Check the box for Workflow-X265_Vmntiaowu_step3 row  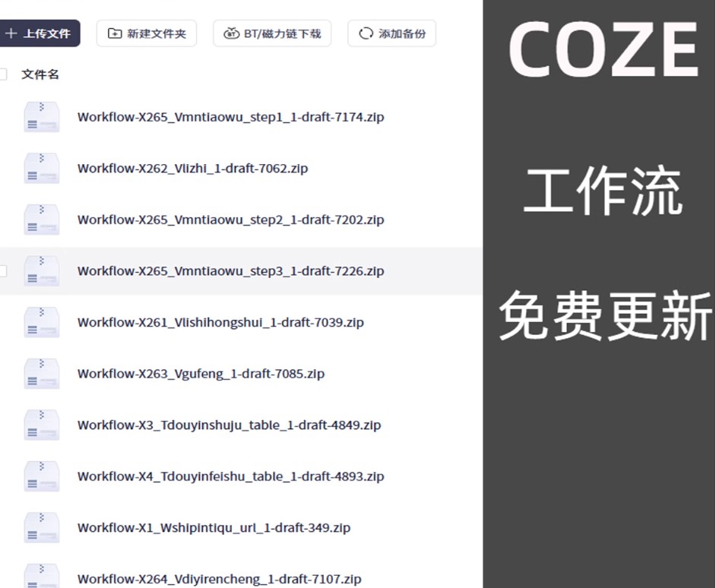tap(3, 271)
